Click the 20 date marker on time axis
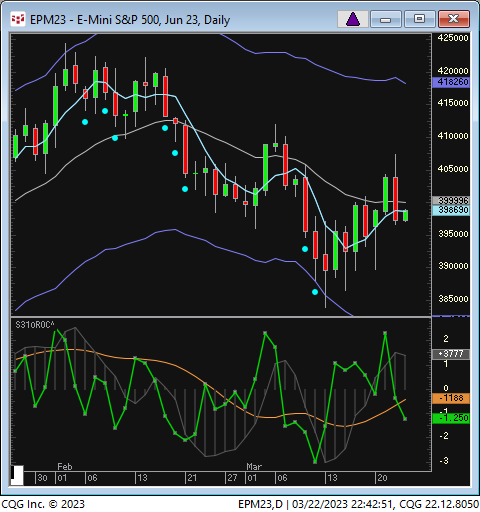Image resolution: width=480 pixels, height=512 pixels. (x=382, y=478)
